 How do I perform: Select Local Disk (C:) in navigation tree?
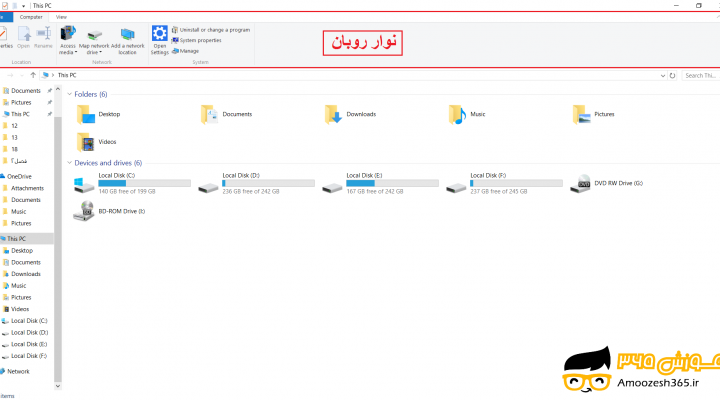[29, 321]
